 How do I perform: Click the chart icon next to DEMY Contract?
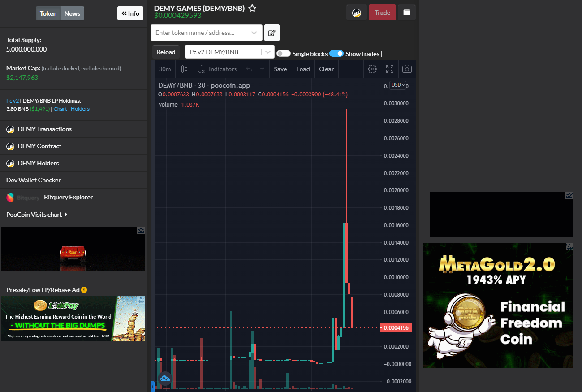point(10,146)
